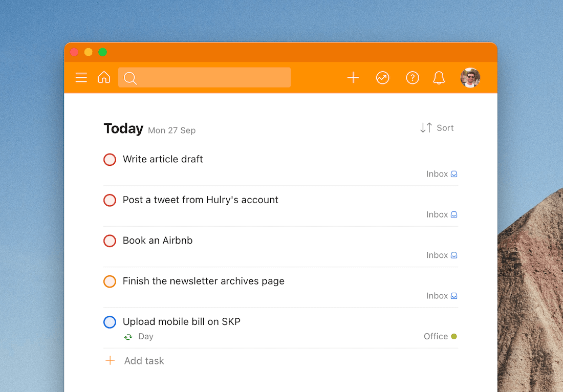
Task: Click the search magnifier icon
Action: coord(130,78)
